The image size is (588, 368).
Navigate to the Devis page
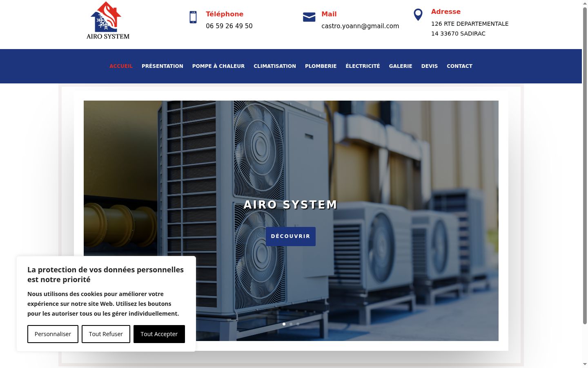pos(430,66)
